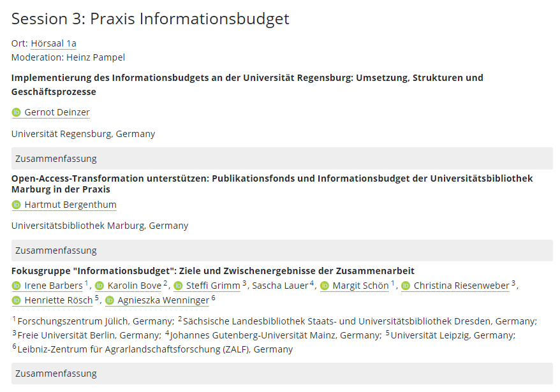This screenshot has height=392, width=560.
Task: Open Gernot Deinzer author link
Action: (57, 112)
